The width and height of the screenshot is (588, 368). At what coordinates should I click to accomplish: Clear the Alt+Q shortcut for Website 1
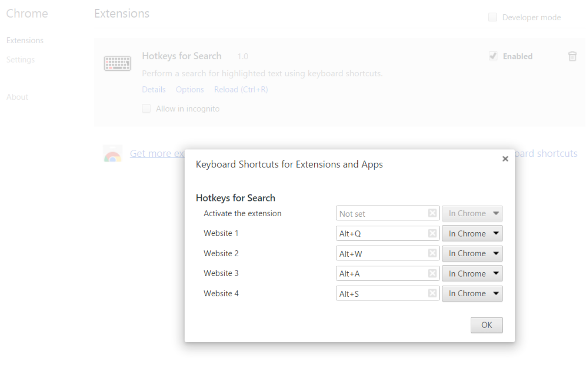[432, 233]
